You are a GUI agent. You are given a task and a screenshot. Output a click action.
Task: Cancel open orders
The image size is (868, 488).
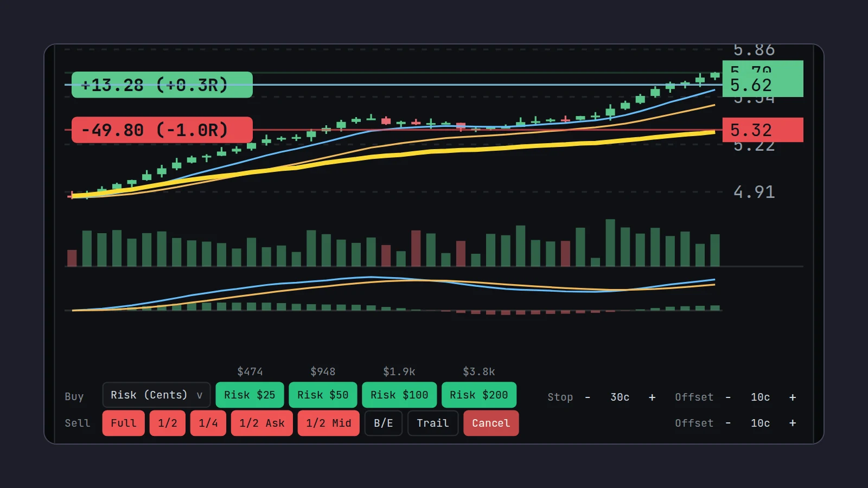[491, 423]
